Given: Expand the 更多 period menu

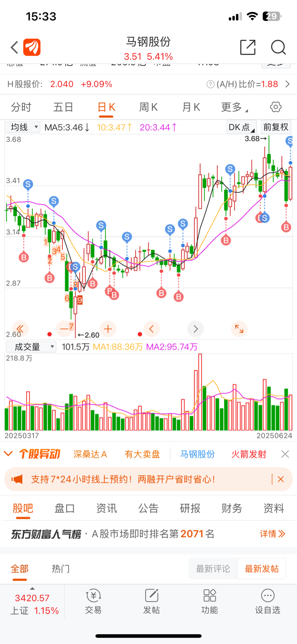Looking at the screenshot, I should (234, 107).
